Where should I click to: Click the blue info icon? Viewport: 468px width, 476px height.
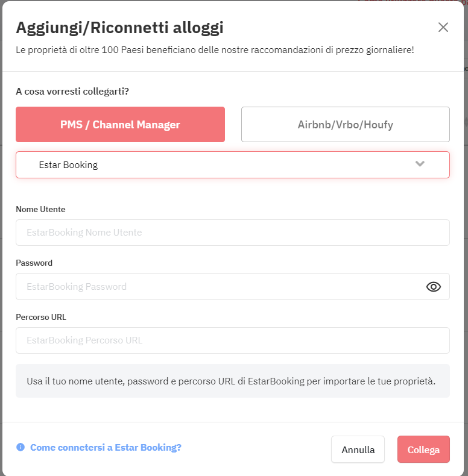21,447
